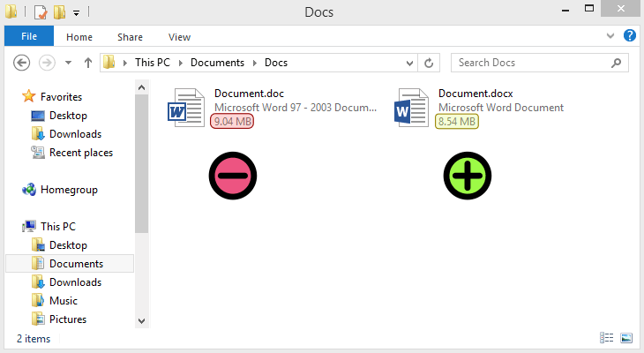
Task: Expand the ribbon with the chevron
Action: pyautogui.click(x=611, y=36)
